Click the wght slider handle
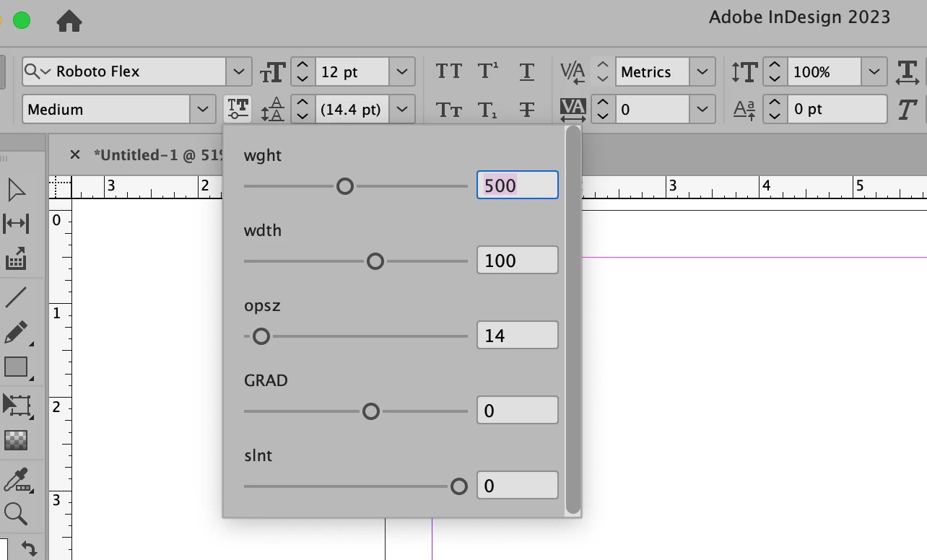 [x=345, y=186]
